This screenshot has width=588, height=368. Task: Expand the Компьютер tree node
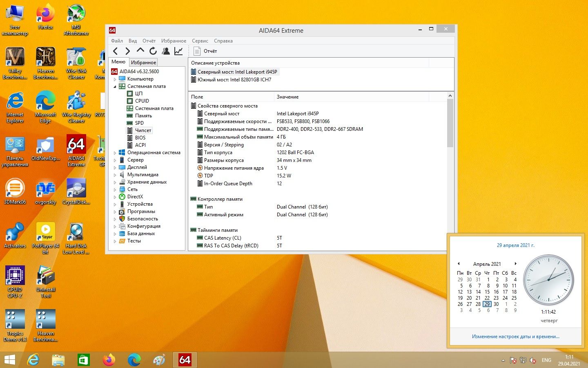[x=115, y=79]
